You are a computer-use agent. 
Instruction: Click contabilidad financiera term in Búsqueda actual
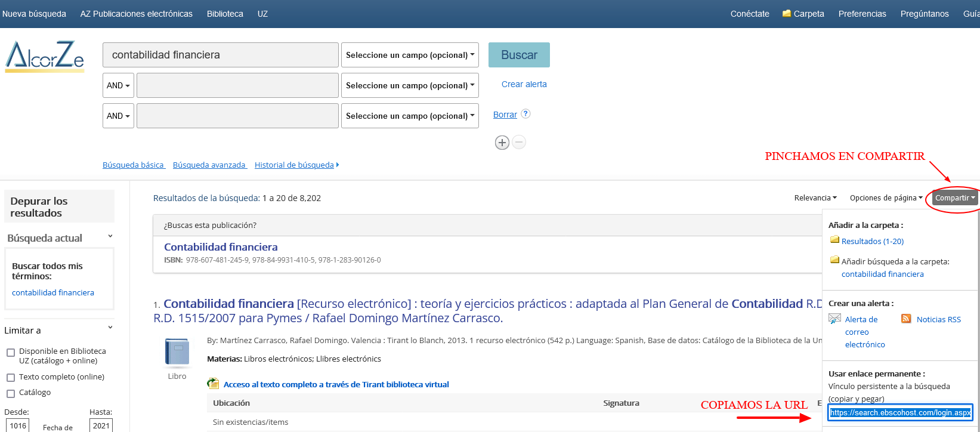pos(53,292)
